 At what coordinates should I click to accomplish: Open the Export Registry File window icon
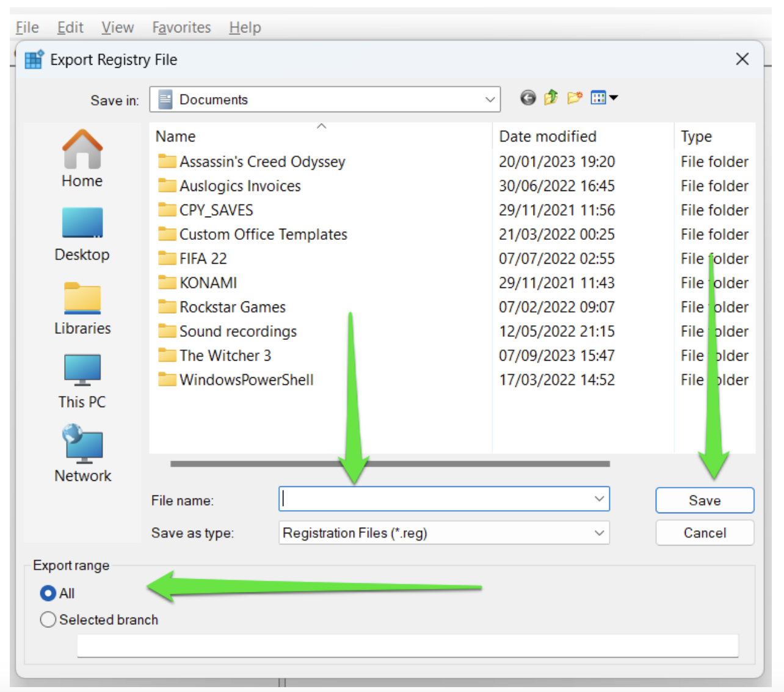[x=34, y=59]
